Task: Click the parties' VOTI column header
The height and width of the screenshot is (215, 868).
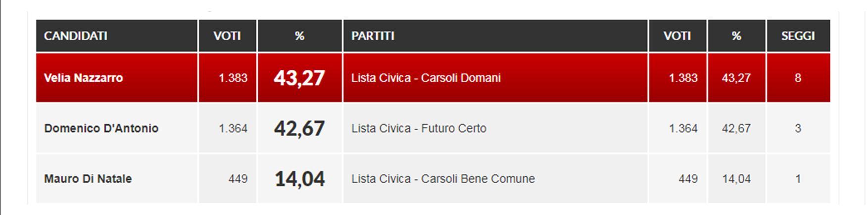Action: (677, 36)
